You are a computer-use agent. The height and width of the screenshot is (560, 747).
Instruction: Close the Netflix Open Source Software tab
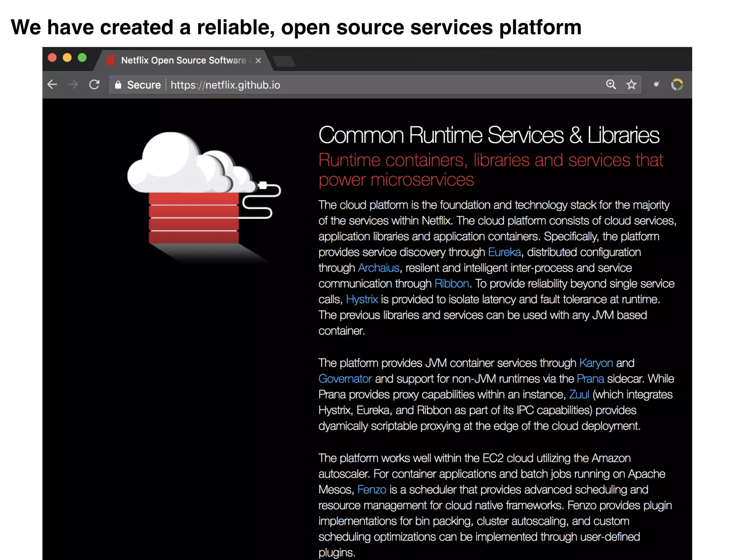click(258, 60)
